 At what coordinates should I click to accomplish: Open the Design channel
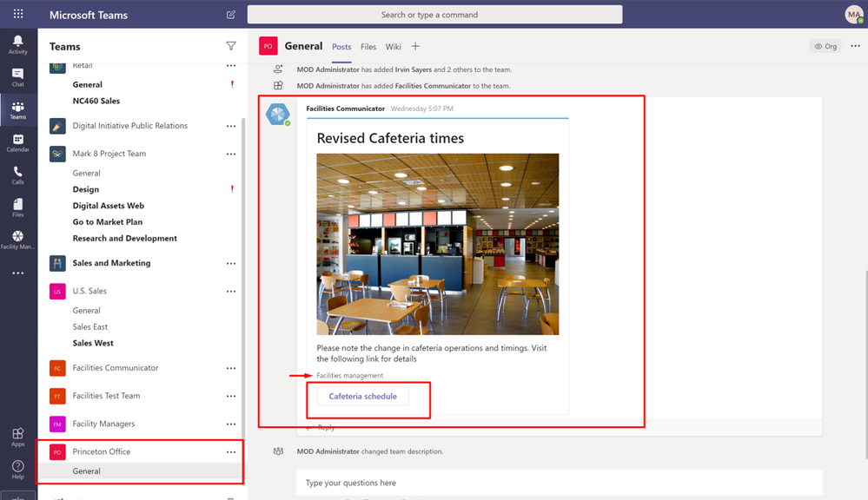pos(86,189)
